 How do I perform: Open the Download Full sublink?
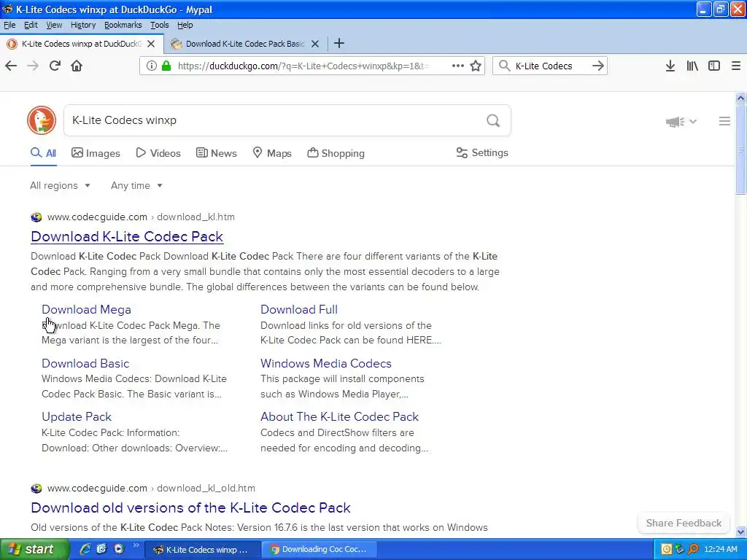coord(299,309)
